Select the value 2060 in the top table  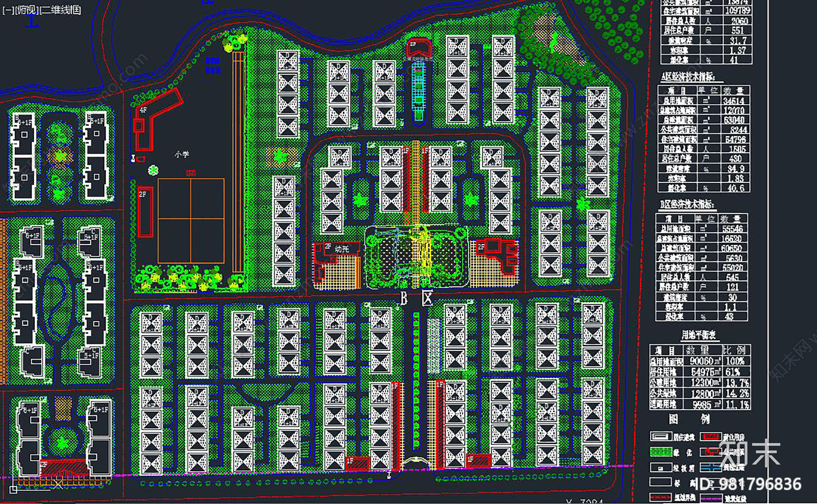click(739, 21)
